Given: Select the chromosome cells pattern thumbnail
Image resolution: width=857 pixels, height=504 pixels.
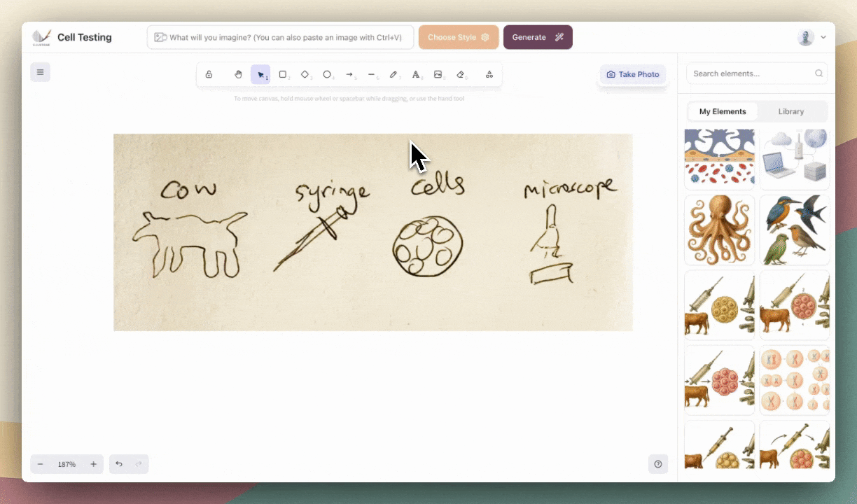Looking at the screenshot, I should 795,380.
